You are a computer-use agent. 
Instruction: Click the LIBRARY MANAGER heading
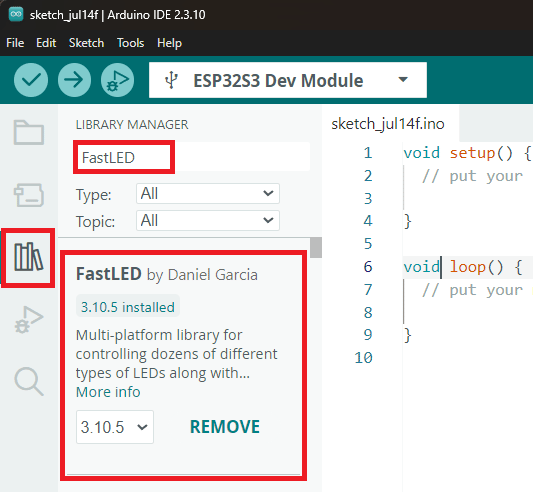click(x=132, y=124)
